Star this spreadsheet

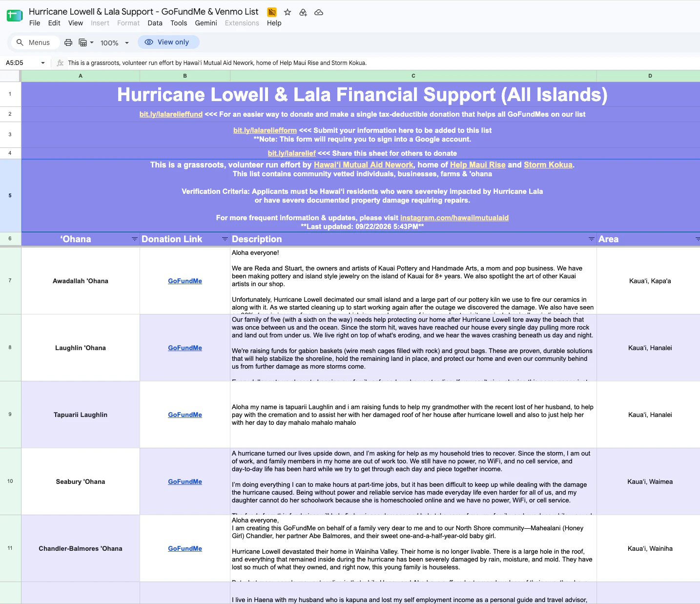288,12
